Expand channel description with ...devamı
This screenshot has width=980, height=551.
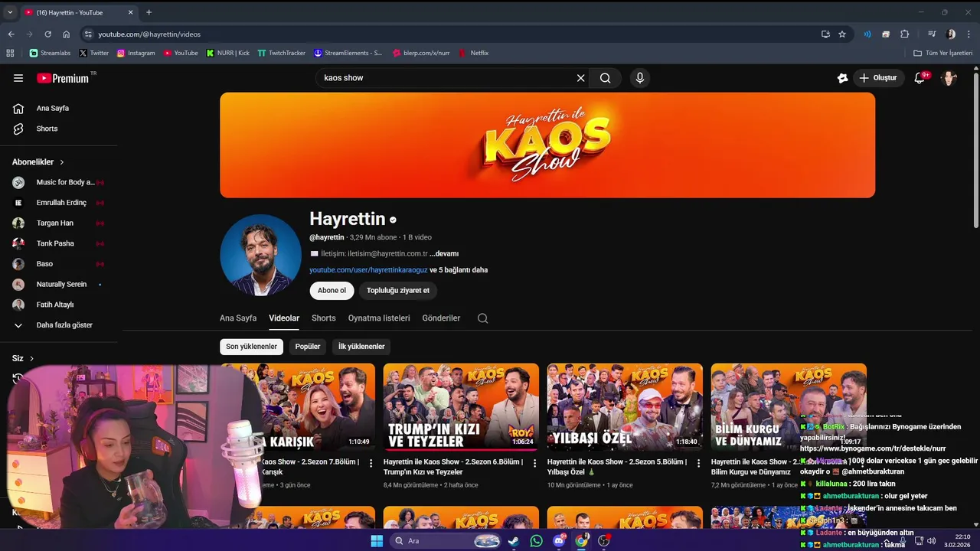click(x=444, y=253)
